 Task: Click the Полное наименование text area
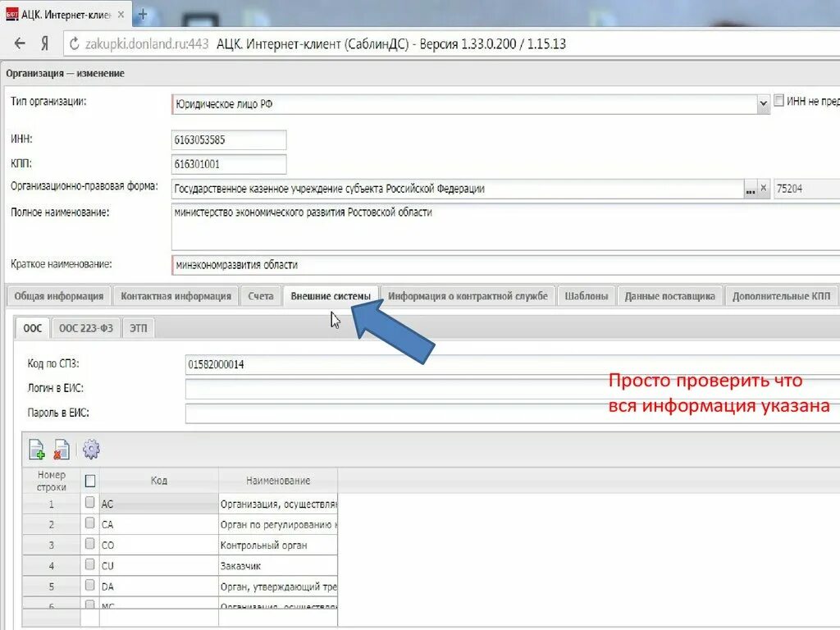click(505, 226)
